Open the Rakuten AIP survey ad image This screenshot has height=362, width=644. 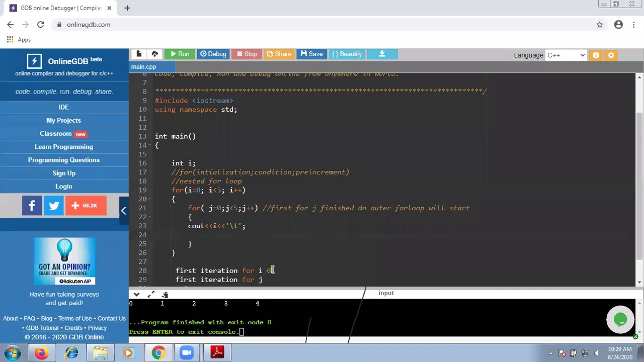point(64,261)
